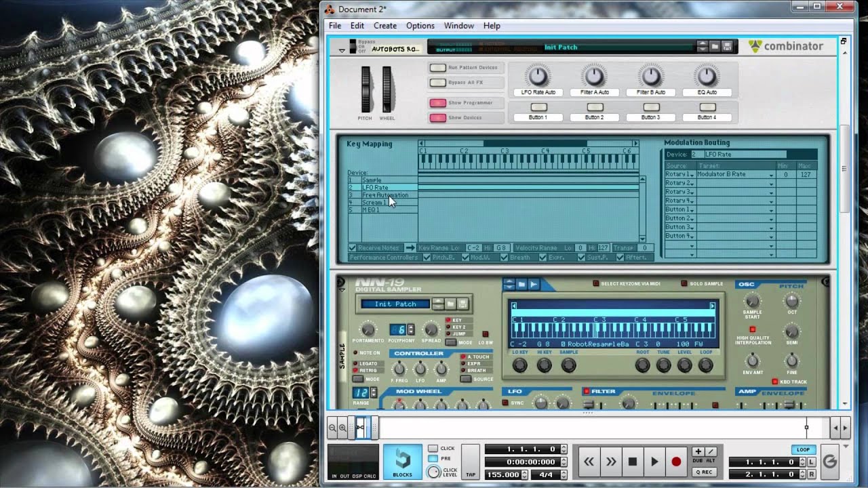This screenshot has width=868, height=488.
Task: Click the fast forward transport button
Action: pos(610,462)
